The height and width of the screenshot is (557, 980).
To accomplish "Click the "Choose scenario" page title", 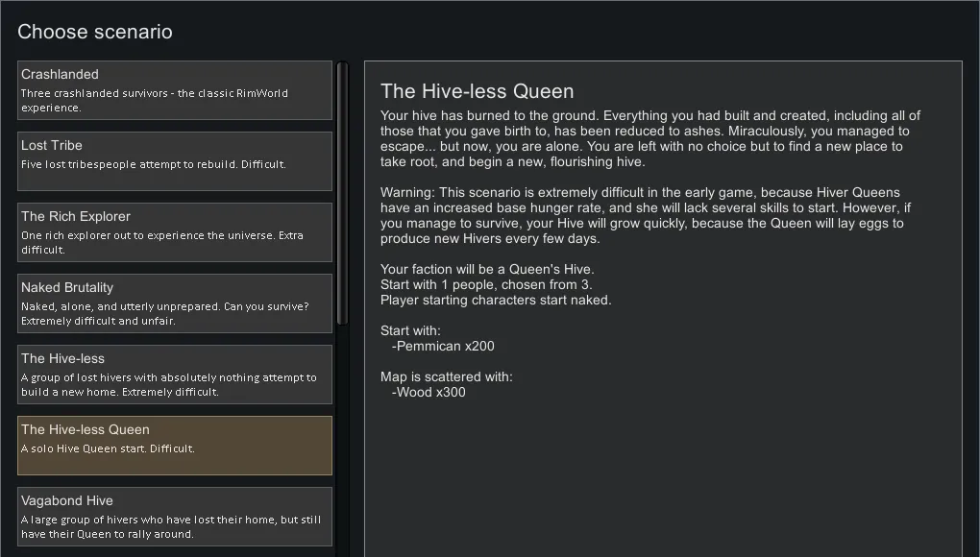I will (x=95, y=32).
